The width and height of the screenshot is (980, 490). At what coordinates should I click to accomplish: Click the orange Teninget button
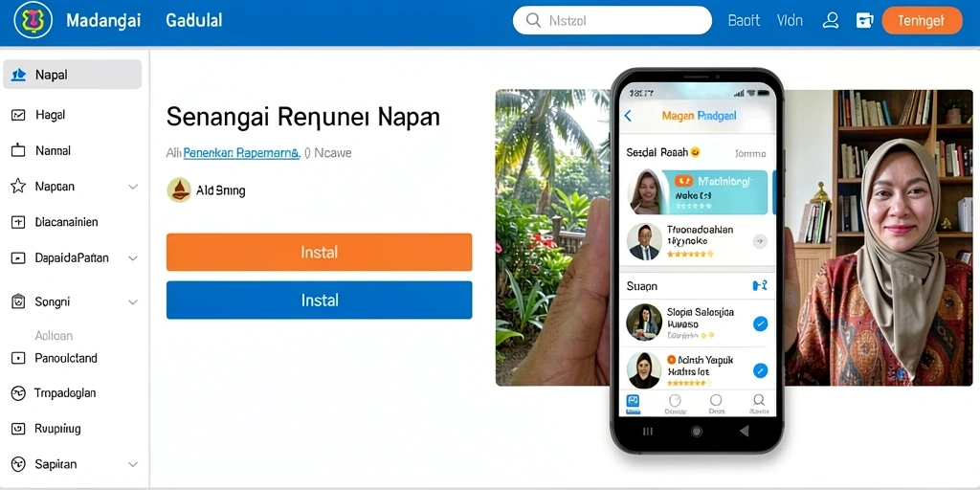pyautogui.click(x=922, y=21)
